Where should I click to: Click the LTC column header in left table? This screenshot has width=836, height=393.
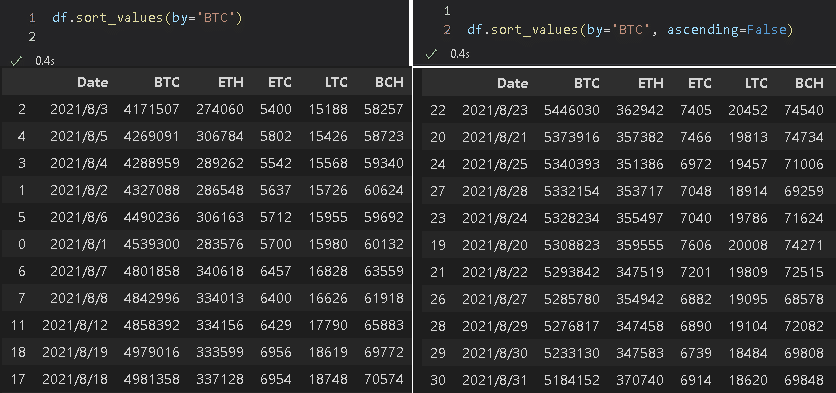click(x=336, y=83)
